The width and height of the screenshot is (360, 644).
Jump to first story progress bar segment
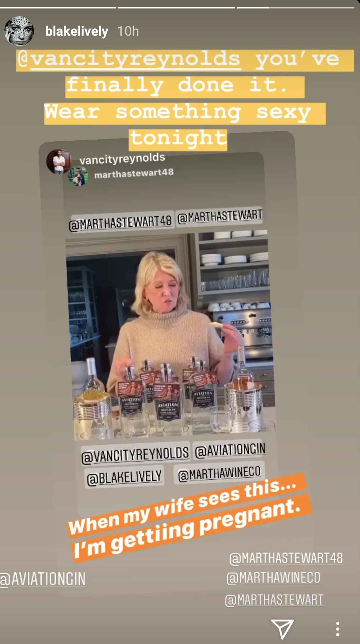pyautogui.click(x=58, y=8)
